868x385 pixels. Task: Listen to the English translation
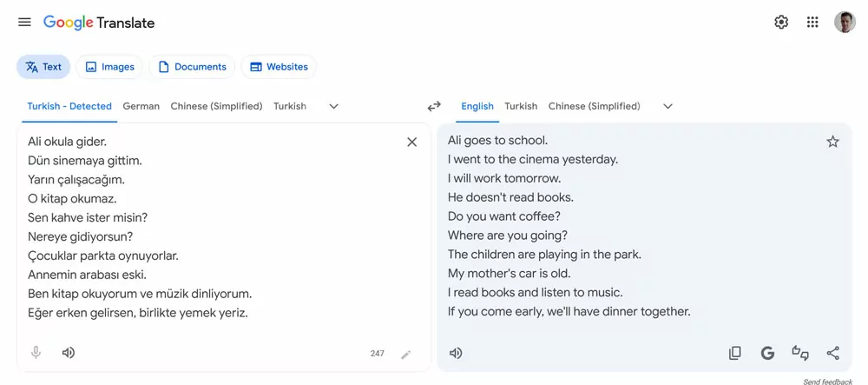coord(456,354)
